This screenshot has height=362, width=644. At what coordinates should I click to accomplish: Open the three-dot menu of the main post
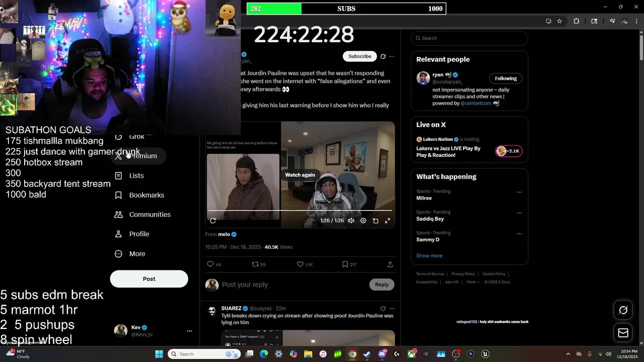pos(392,56)
